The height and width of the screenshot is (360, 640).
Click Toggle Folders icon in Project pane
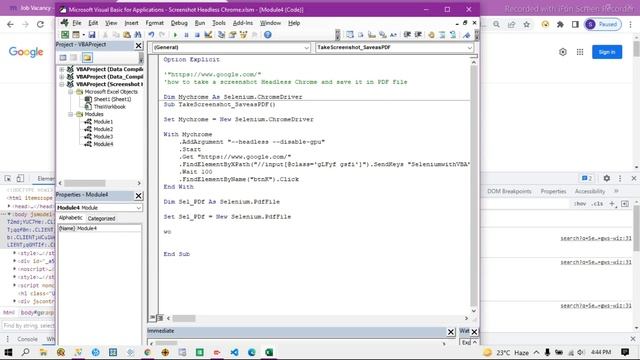click(x=87, y=58)
